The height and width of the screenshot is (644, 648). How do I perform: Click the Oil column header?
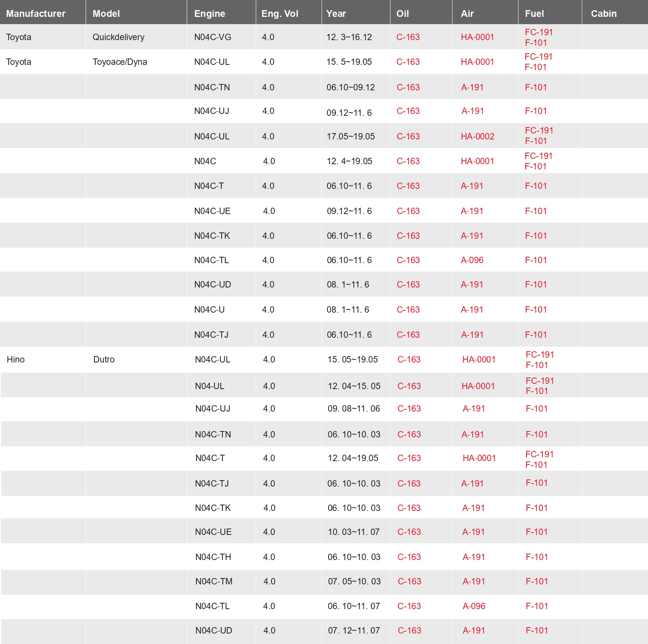tap(403, 13)
